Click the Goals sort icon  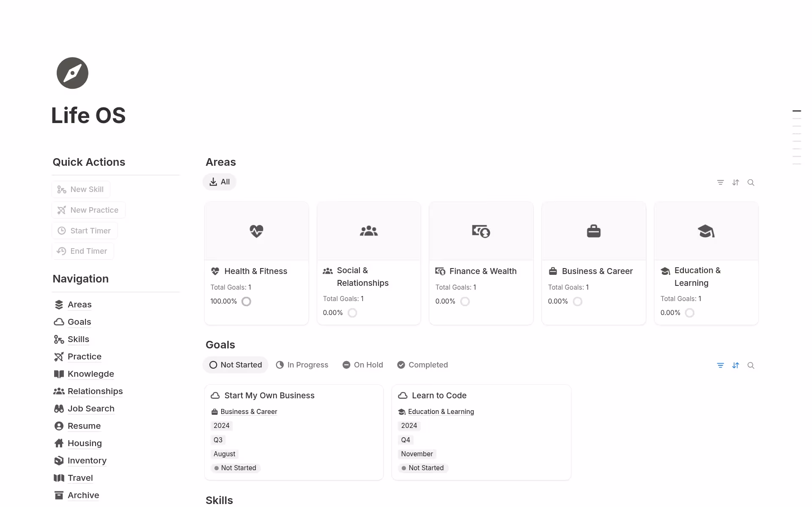click(x=735, y=365)
